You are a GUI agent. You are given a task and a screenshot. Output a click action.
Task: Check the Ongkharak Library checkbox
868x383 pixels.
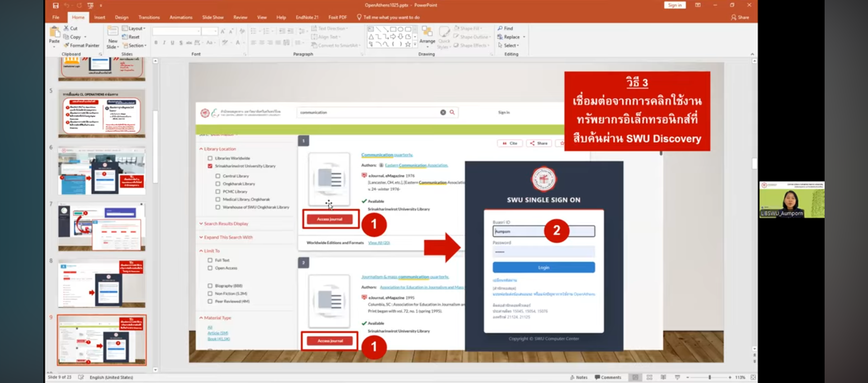tap(217, 184)
